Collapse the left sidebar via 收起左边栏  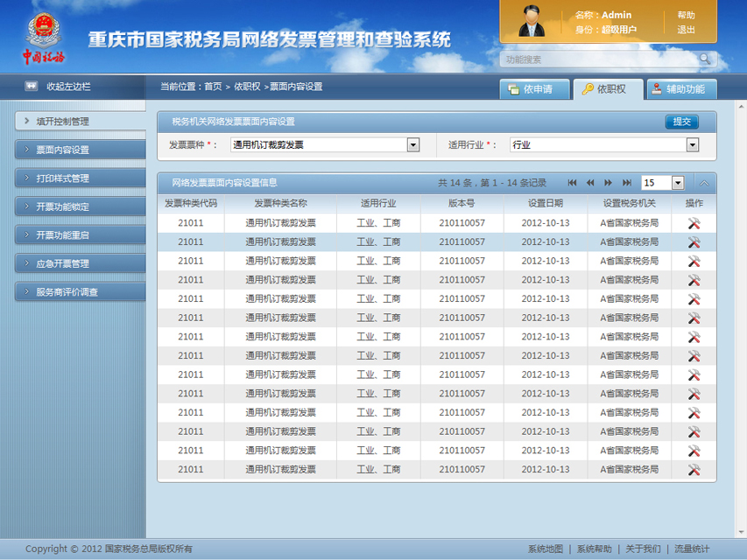[58, 87]
